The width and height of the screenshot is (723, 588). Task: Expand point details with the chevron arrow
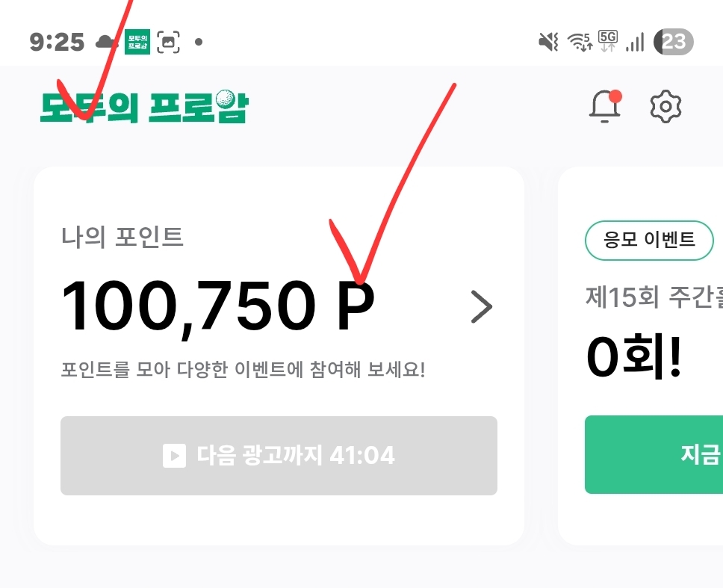pos(482,307)
